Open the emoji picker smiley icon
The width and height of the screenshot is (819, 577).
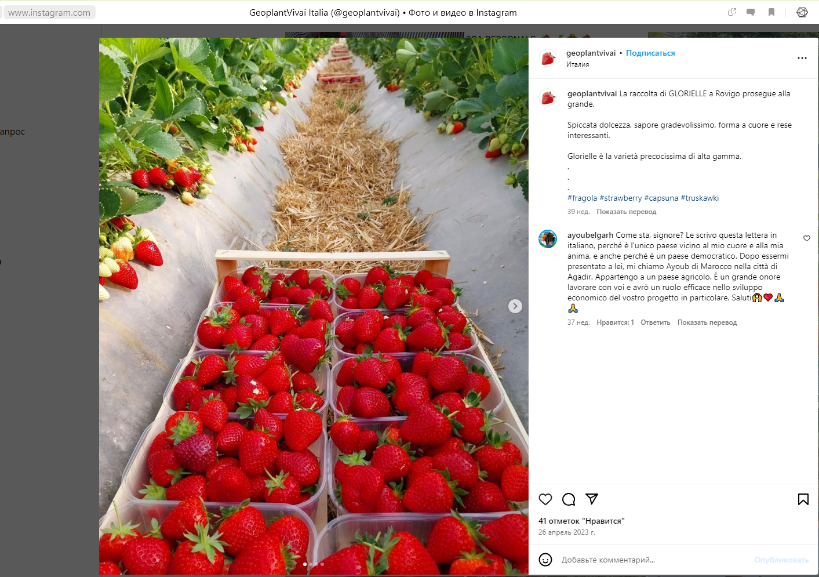click(x=545, y=560)
